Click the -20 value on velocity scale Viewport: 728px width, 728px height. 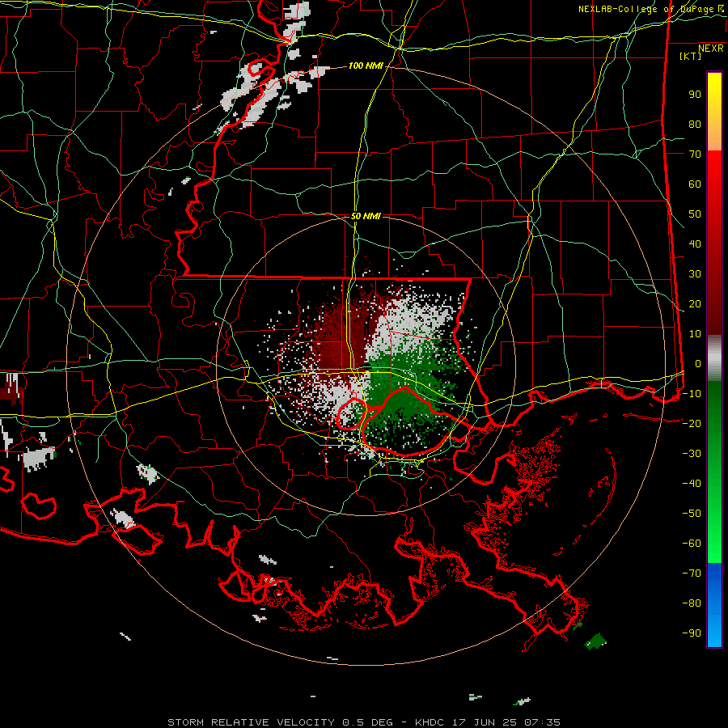click(692, 423)
